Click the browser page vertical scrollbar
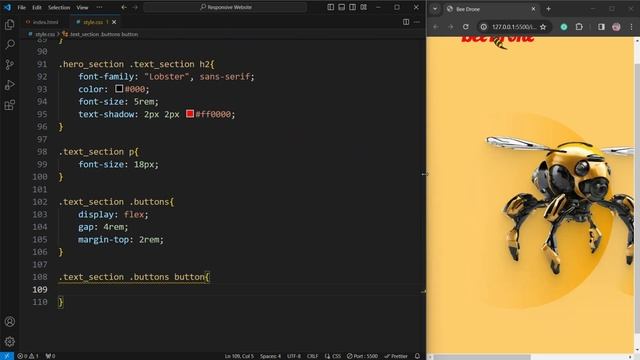 click(637, 198)
